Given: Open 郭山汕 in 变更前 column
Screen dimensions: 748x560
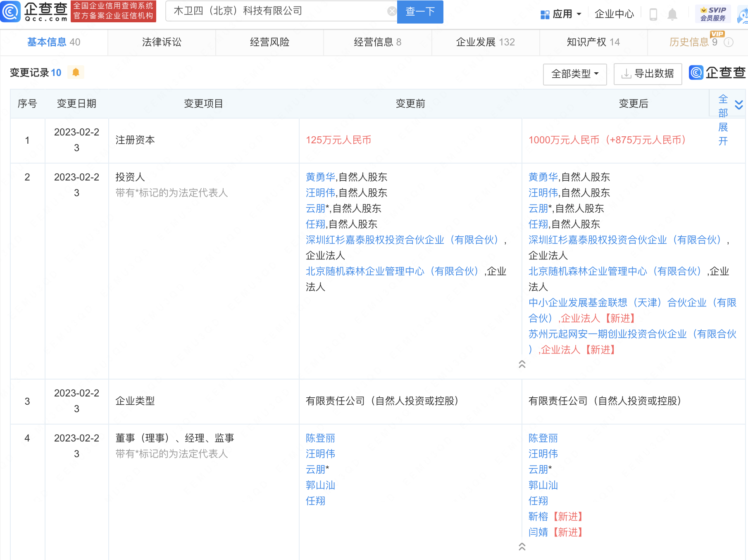Looking at the screenshot, I should (320, 485).
